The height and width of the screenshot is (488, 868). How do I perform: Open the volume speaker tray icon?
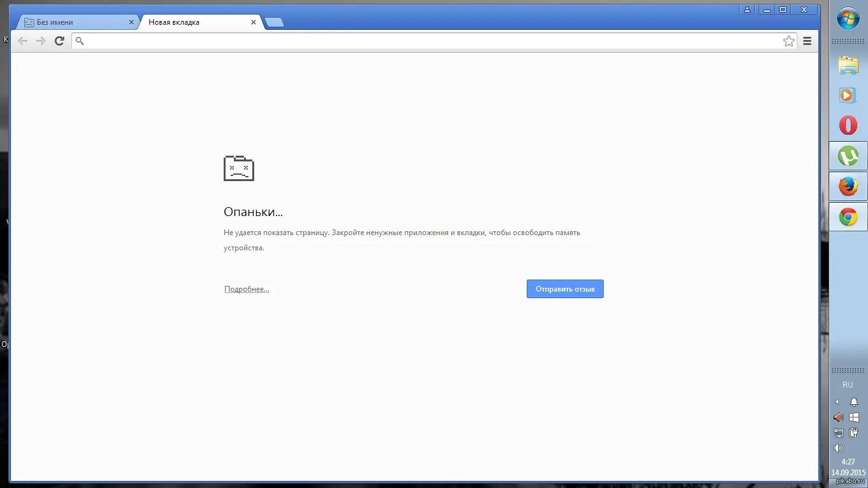pyautogui.click(x=838, y=448)
